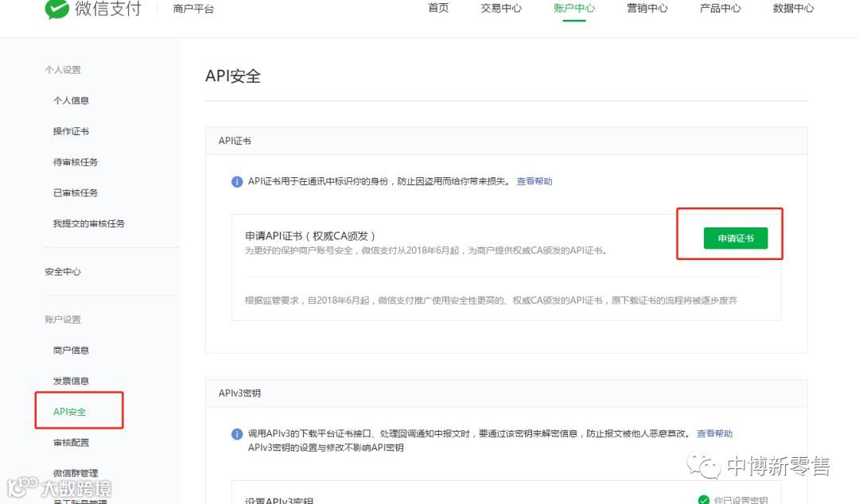859x504 pixels.
Task: Click the 你已设置密钥 status text
Action: (x=740, y=499)
